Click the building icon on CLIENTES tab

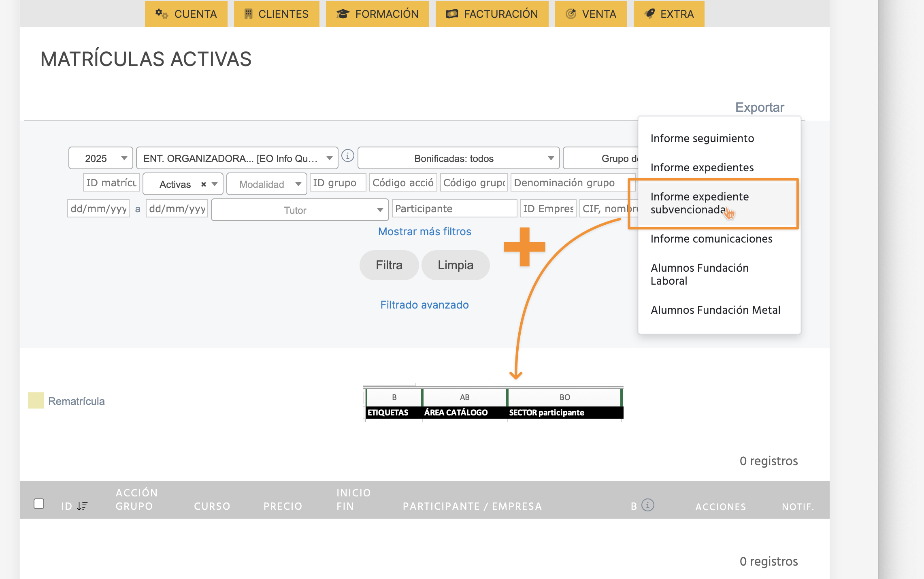click(x=248, y=14)
